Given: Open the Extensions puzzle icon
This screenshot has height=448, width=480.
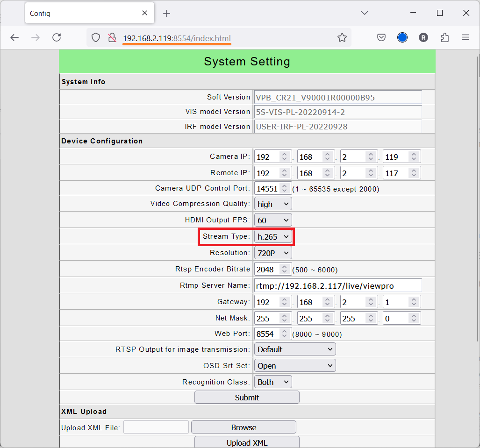Looking at the screenshot, I should pos(444,38).
